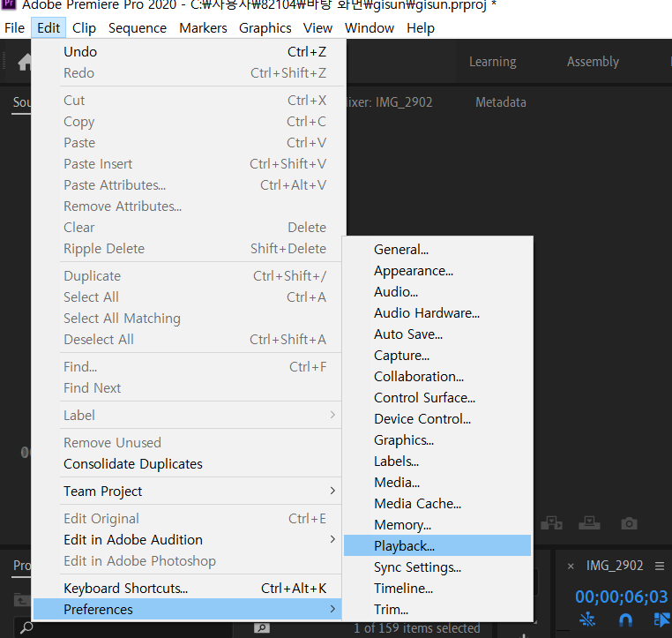Open Audio Hardware preferences
672x638 pixels.
(437, 313)
